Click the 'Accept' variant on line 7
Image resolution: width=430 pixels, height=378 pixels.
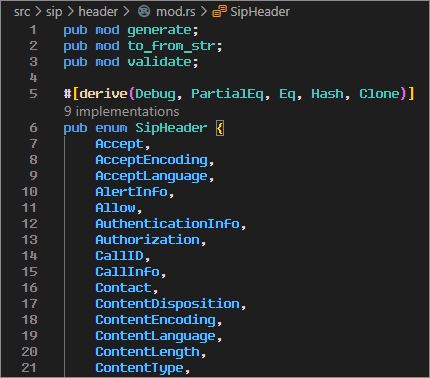point(119,144)
